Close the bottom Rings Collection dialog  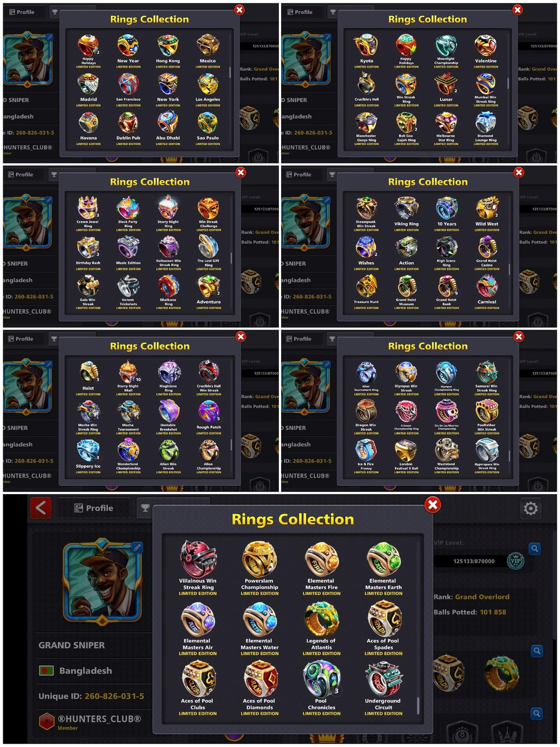coord(433,505)
